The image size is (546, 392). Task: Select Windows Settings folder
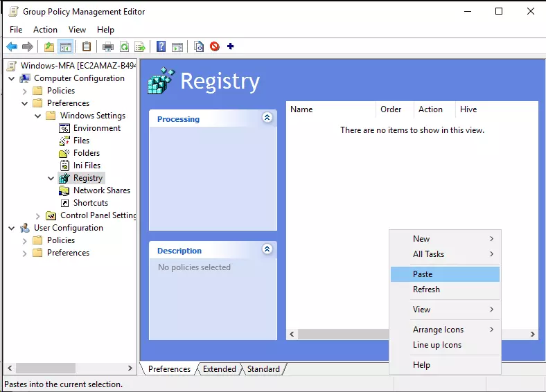pos(93,116)
